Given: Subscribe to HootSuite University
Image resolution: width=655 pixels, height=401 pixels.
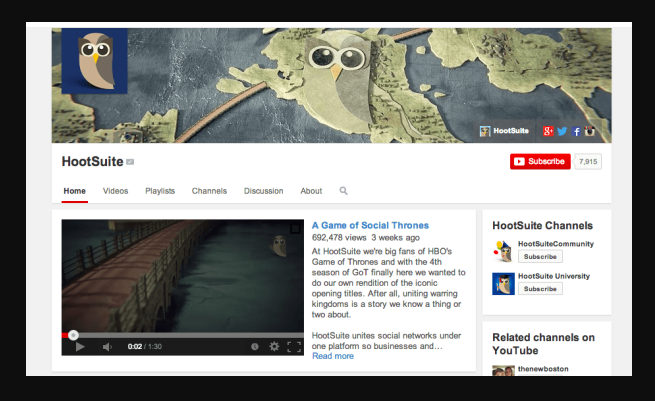Looking at the screenshot, I should pyautogui.click(x=540, y=289).
